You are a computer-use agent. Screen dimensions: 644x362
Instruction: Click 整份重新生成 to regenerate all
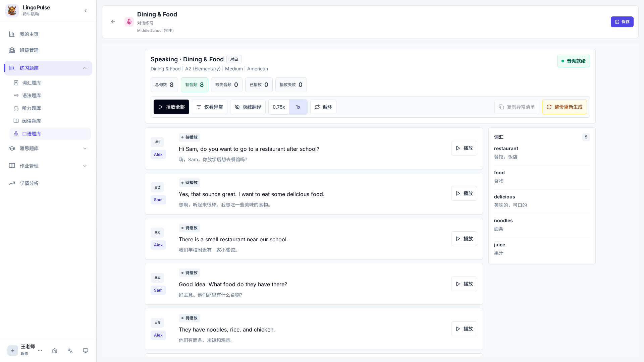(564, 107)
